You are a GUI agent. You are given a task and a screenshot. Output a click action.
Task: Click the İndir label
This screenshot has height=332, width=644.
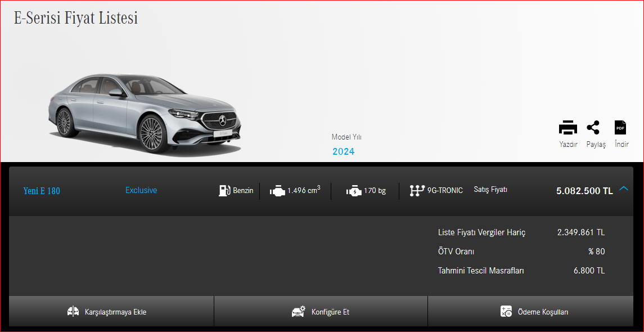tap(622, 144)
